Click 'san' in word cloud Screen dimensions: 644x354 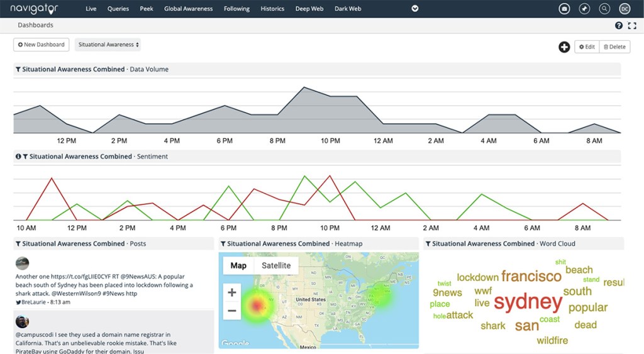click(526, 326)
